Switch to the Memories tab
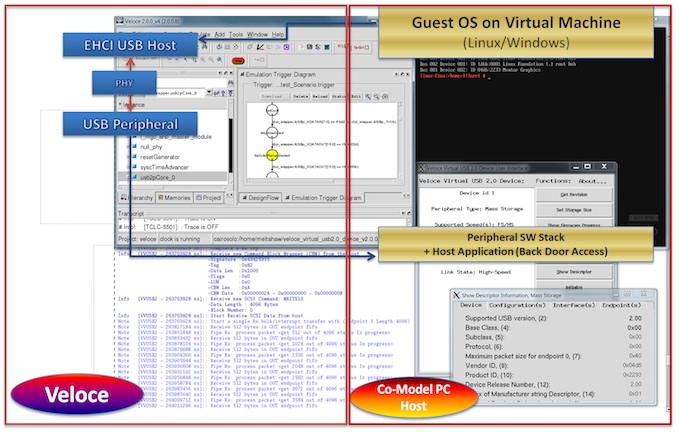This screenshot has height=432, width=680. pyautogui.click(x=174, y=198)
